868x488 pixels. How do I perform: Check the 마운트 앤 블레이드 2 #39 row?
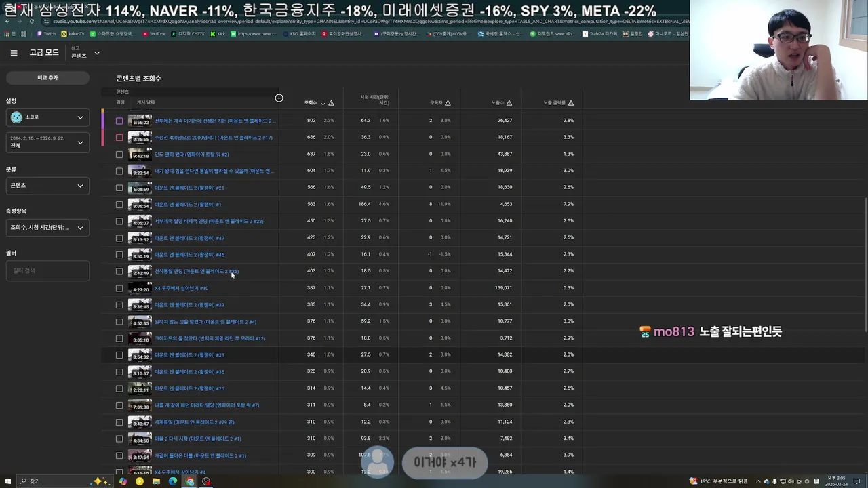click(119, 305)
